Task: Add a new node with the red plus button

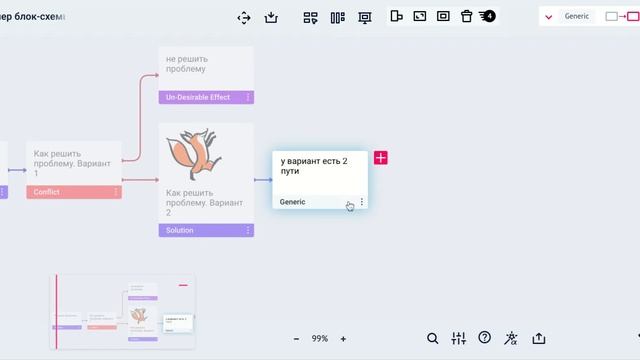Action: coord(381,158)
